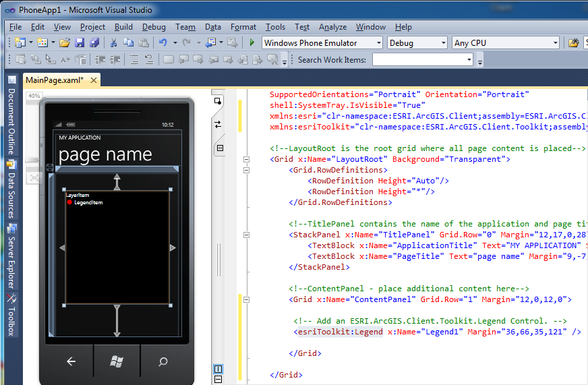Screen dimensions: 588x385
Task: Switch to Design view pane icon
Action: pyautogui.click(x=218, y=100)
